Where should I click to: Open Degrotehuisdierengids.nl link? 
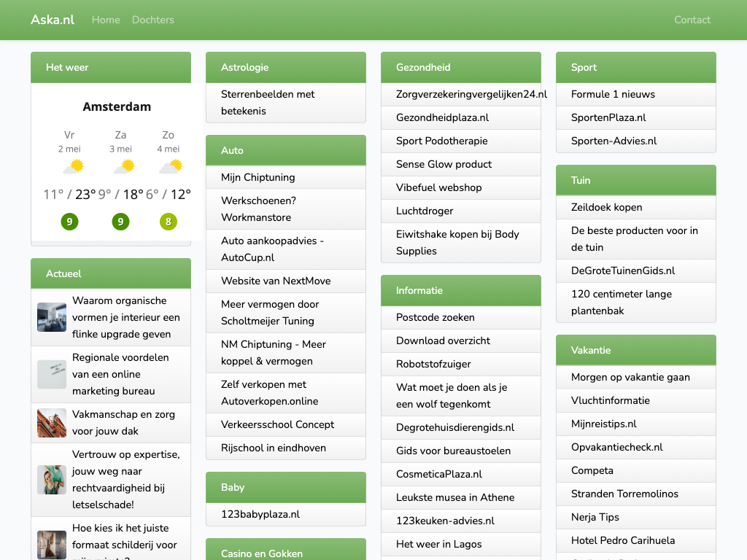(x=455, y=427)
